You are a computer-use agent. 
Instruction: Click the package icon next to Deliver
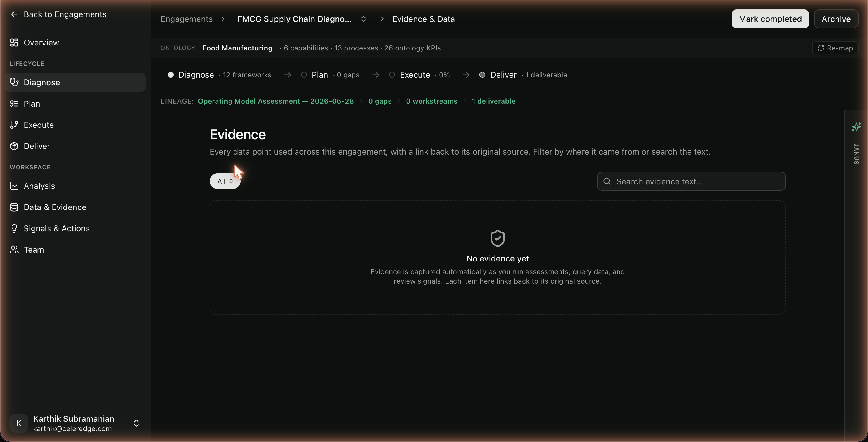[14, 146]
